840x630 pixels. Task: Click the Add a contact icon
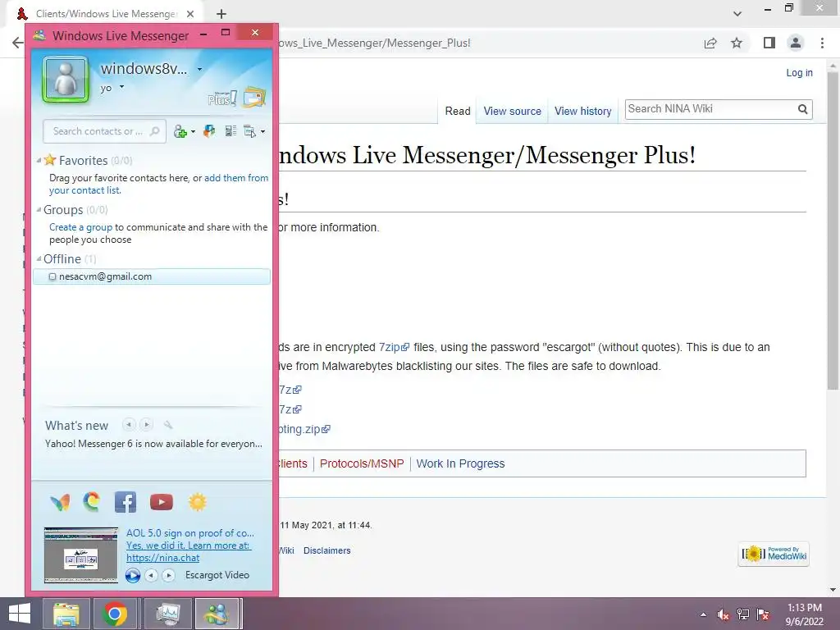pyautogui.click(x=180, y=131)
